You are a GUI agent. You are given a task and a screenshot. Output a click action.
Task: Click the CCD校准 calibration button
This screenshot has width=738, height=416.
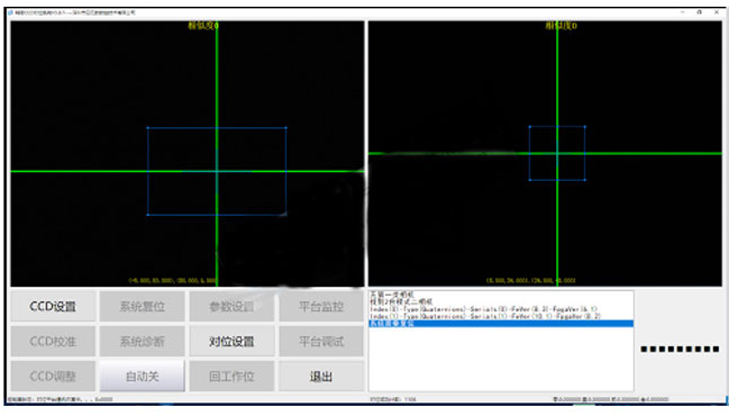[52, 341]
